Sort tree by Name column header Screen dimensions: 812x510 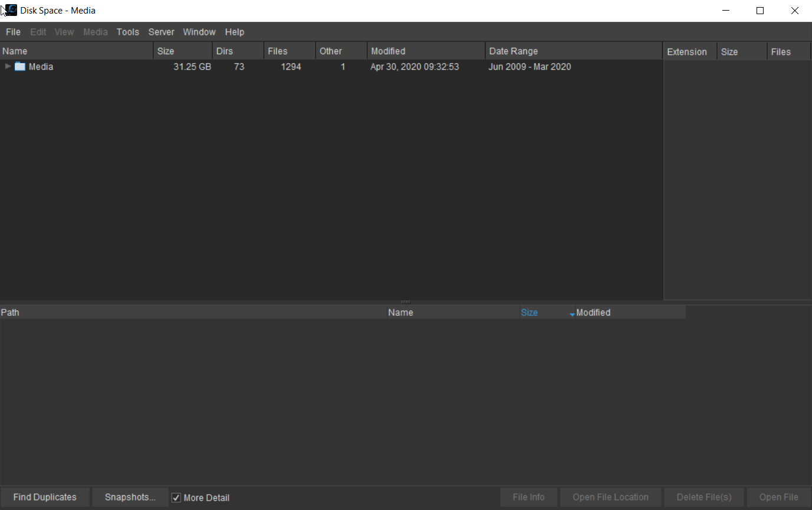(77, 51)
